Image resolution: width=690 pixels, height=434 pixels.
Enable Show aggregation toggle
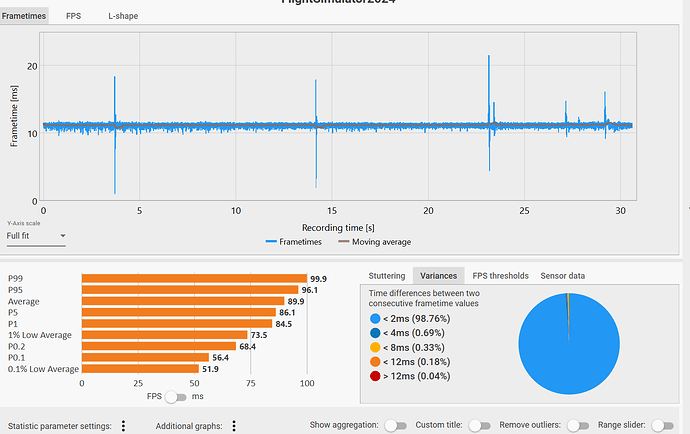point(395,426)
